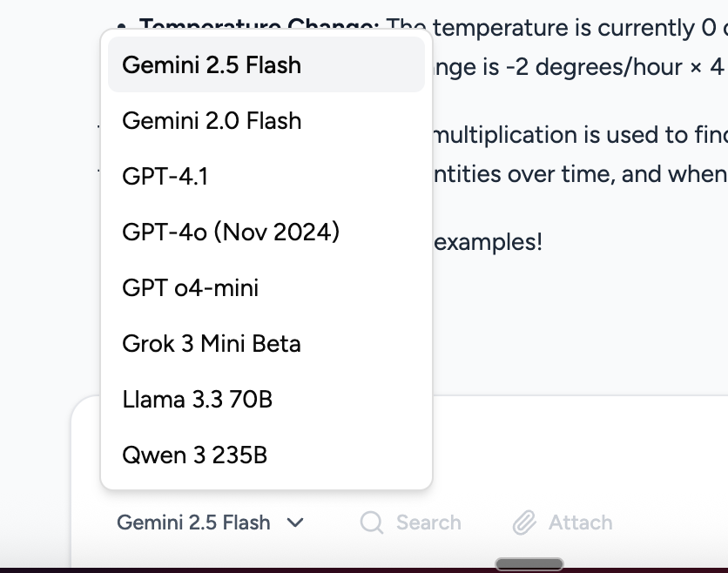Pick GPT-4o (Nov 2024) from the menu
The image size is (728, 573).
231,233
